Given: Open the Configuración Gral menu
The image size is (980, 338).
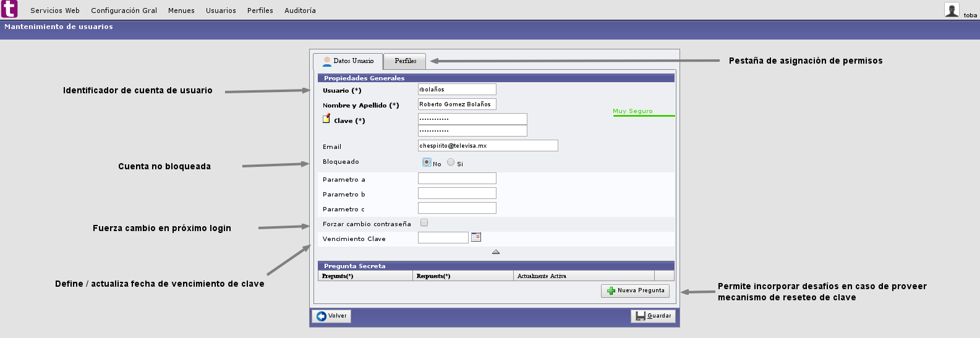Looking at the screenshot, I should (124, 11).
